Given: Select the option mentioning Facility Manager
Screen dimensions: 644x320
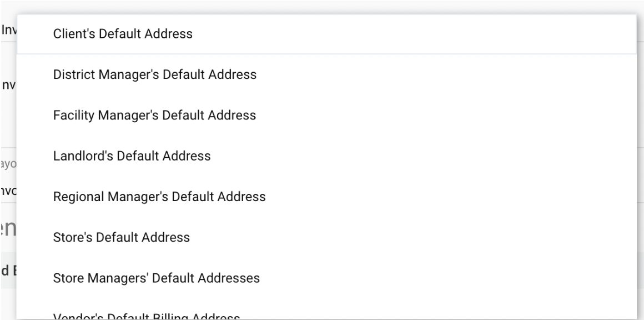Looking at the screenshot, I should [x=154, y=116].
